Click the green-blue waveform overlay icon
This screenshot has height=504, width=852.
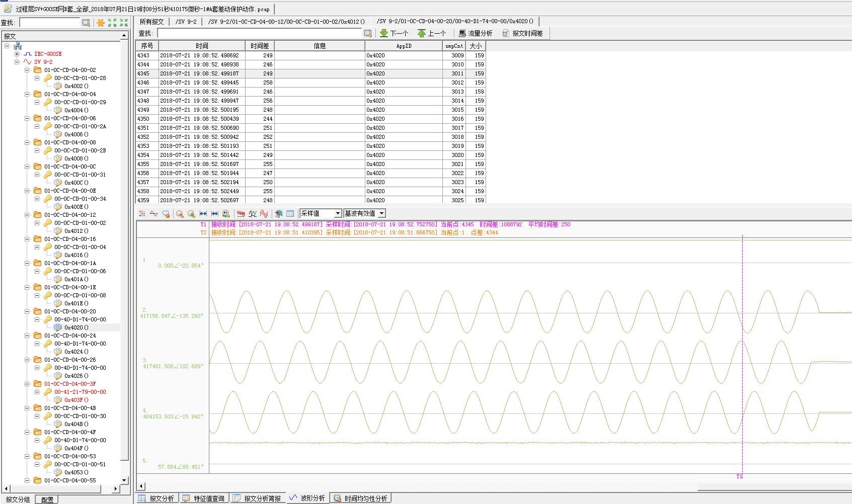tap(253, 214)
